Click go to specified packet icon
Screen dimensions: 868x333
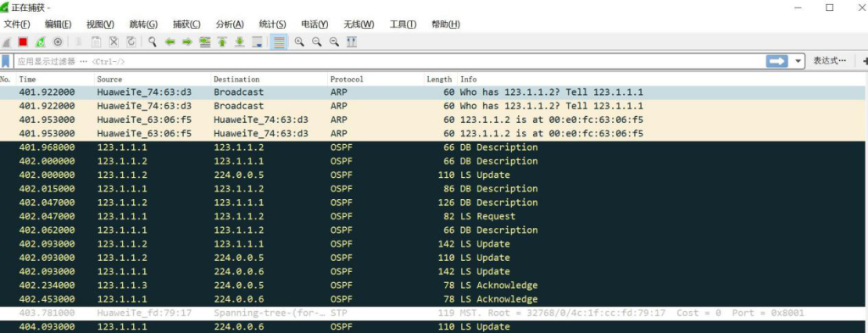pos(205,42)
